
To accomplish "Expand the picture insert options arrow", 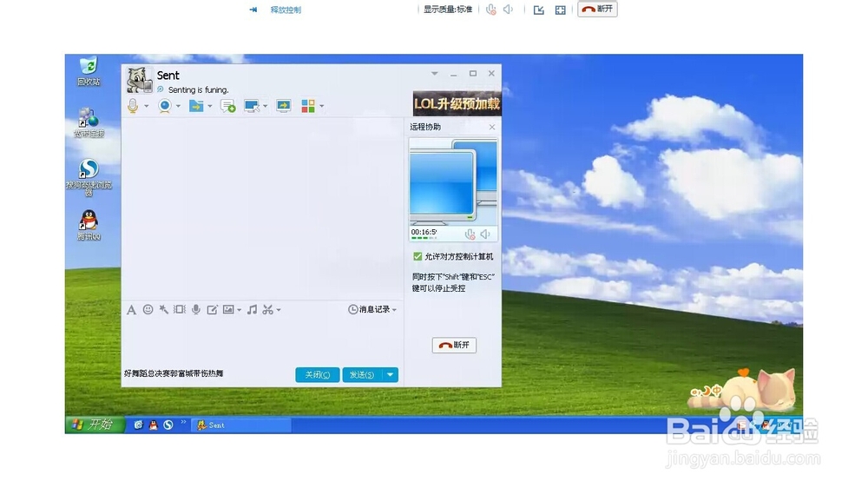I will tap(240, 310).
